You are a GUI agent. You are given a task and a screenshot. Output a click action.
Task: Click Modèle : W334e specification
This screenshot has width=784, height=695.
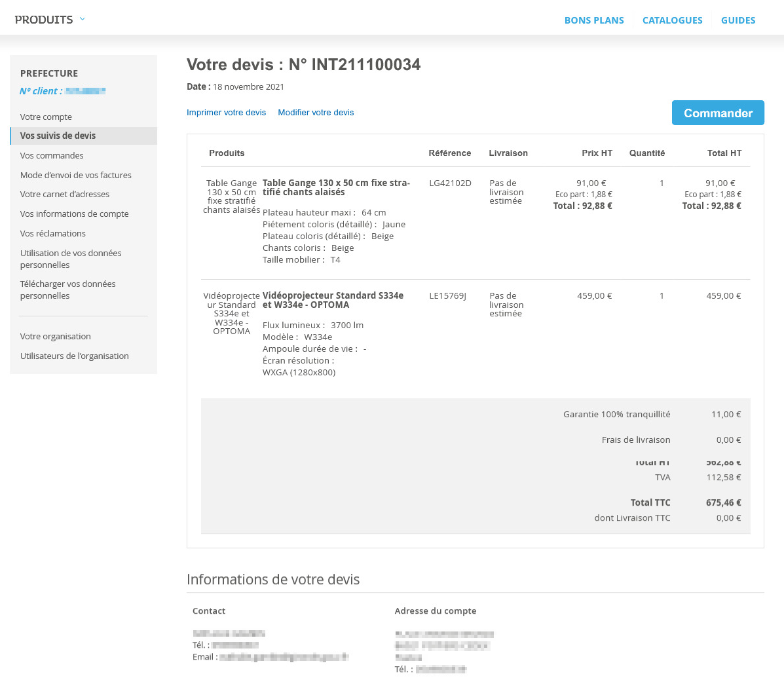click(297, 337)
